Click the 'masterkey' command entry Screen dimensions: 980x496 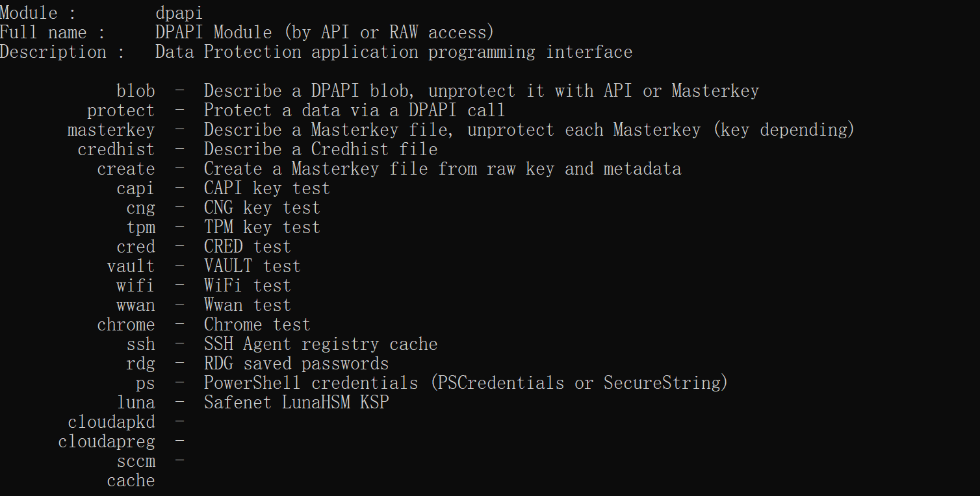[x=111, y=130]
